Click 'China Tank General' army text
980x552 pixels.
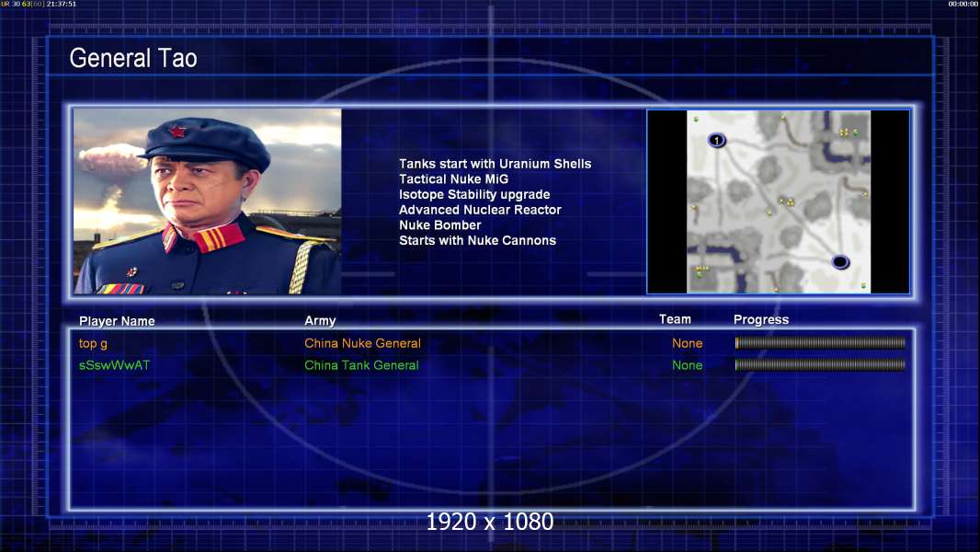361,365
